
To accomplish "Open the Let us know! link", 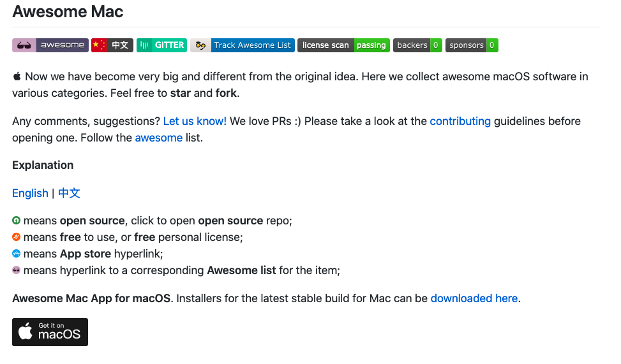I will pos(195,121).
